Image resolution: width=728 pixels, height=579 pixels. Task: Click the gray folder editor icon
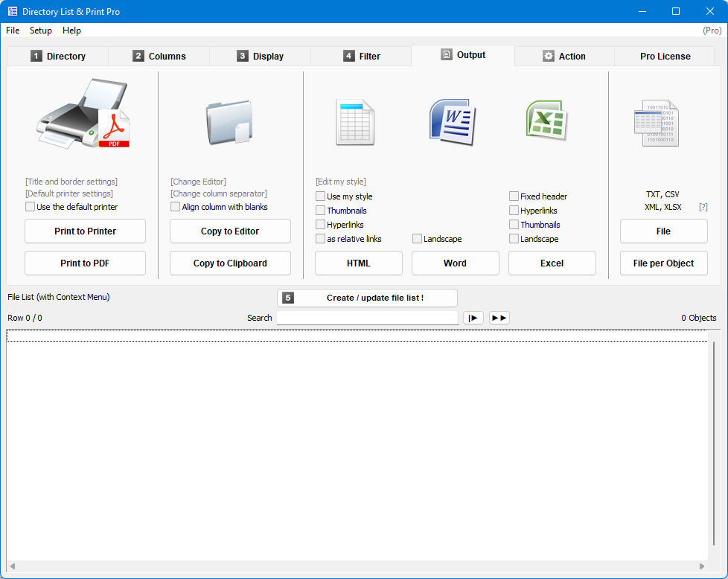[x=229, y=122]
